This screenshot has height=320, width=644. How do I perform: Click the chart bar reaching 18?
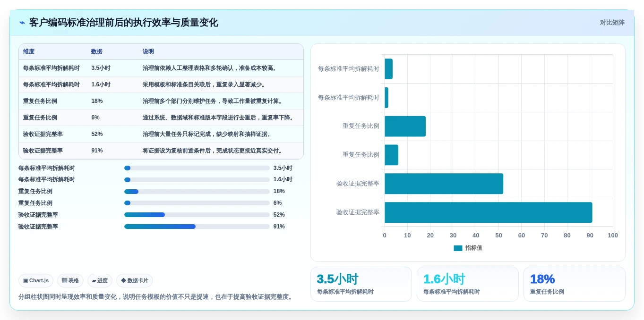tap(405, 126)
